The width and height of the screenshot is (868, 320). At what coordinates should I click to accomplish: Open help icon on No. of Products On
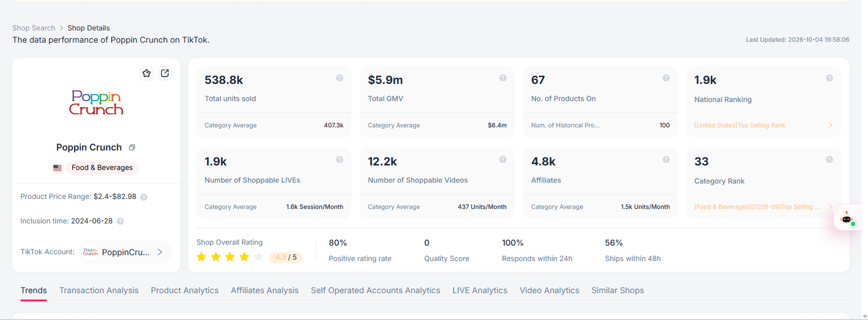coord(666,78)
